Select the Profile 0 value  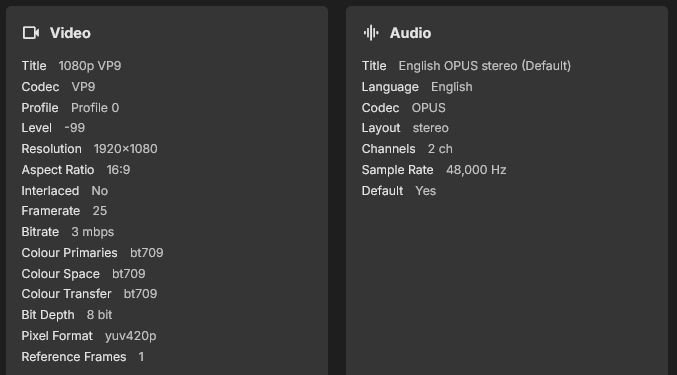point(95,107)
